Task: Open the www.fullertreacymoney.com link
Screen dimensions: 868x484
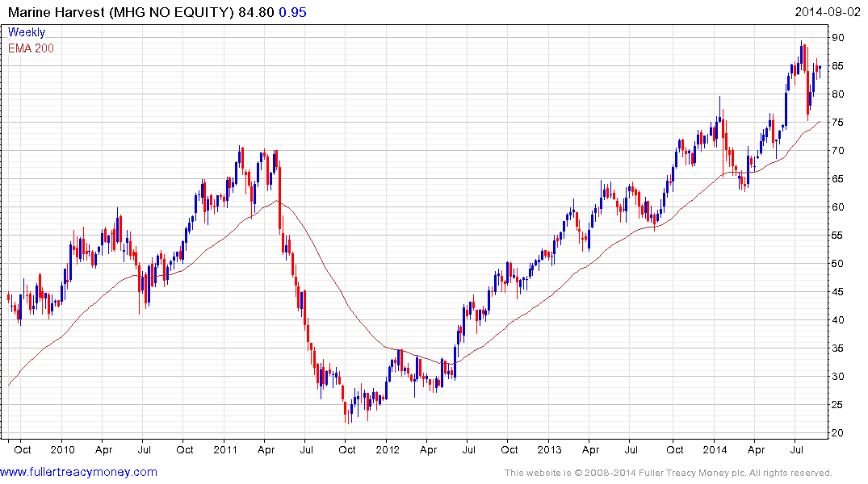Action: [78, 473]
